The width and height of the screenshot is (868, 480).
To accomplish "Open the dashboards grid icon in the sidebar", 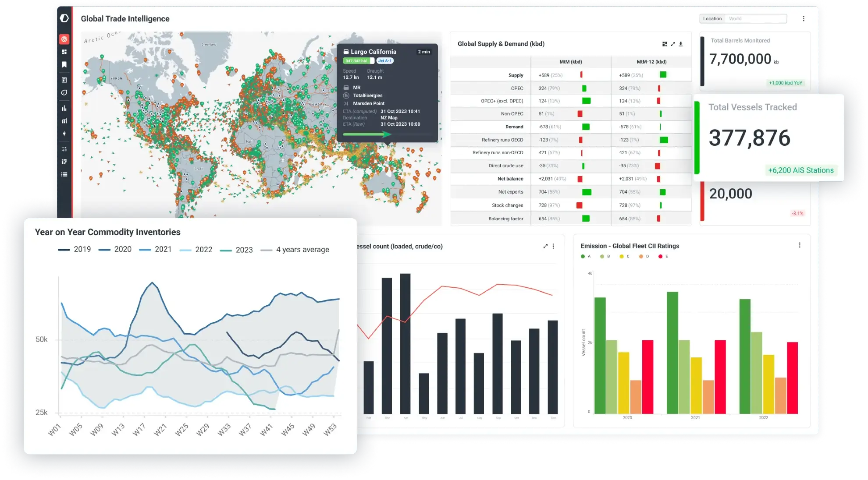I will [x=64, y=51].
